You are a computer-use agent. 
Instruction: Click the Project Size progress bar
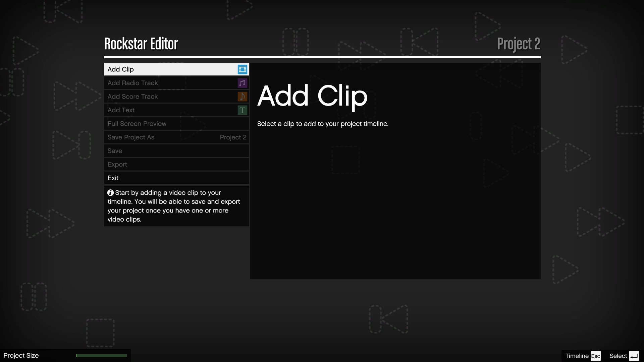(x=102, y=356)
